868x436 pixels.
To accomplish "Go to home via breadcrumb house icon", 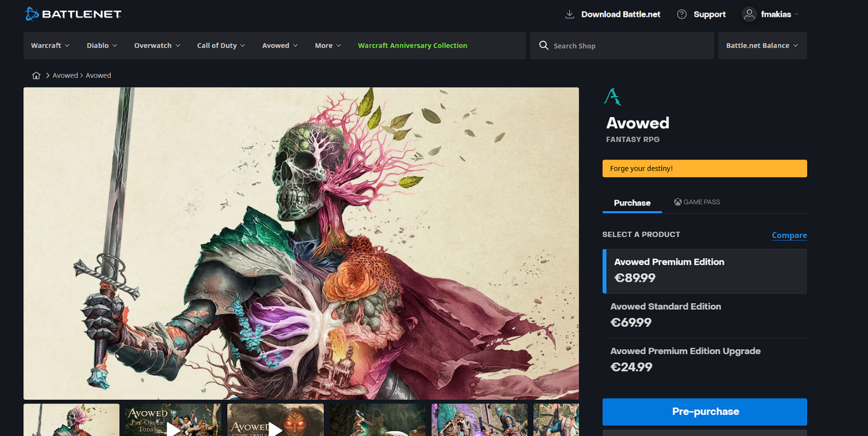I will 36,75.
